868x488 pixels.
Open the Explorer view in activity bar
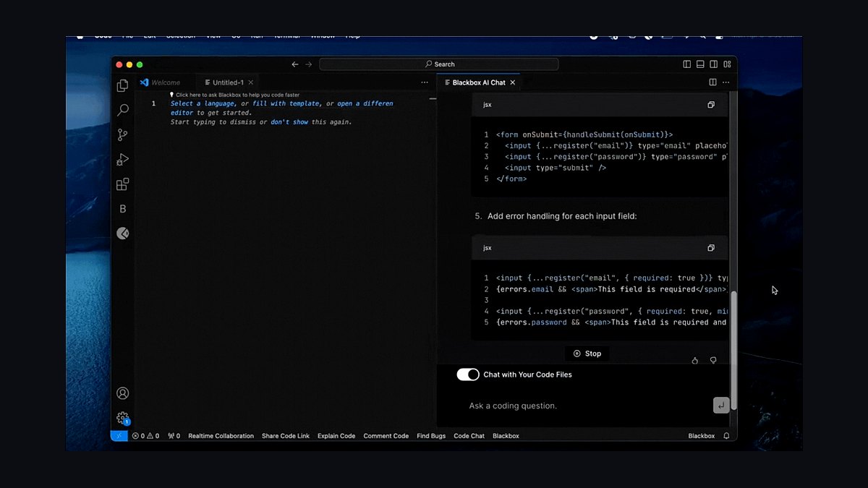[123, 85]
